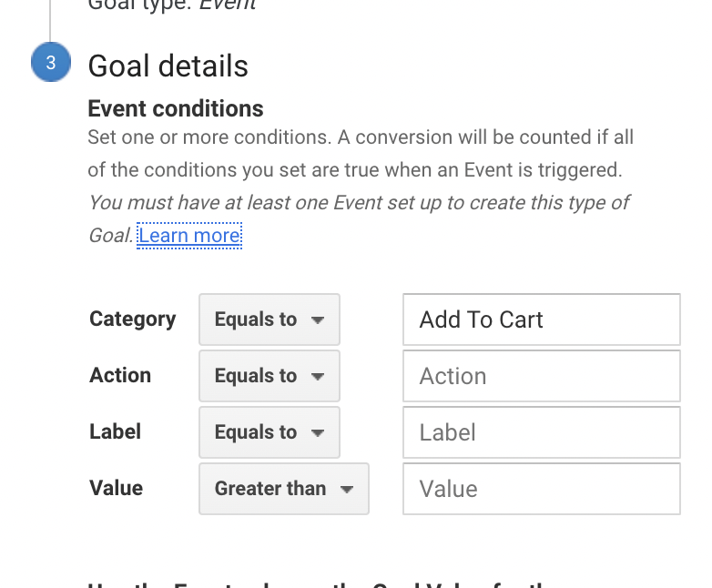
Task: Click the 'Event conditions' subheading
Action: point(176,108)
